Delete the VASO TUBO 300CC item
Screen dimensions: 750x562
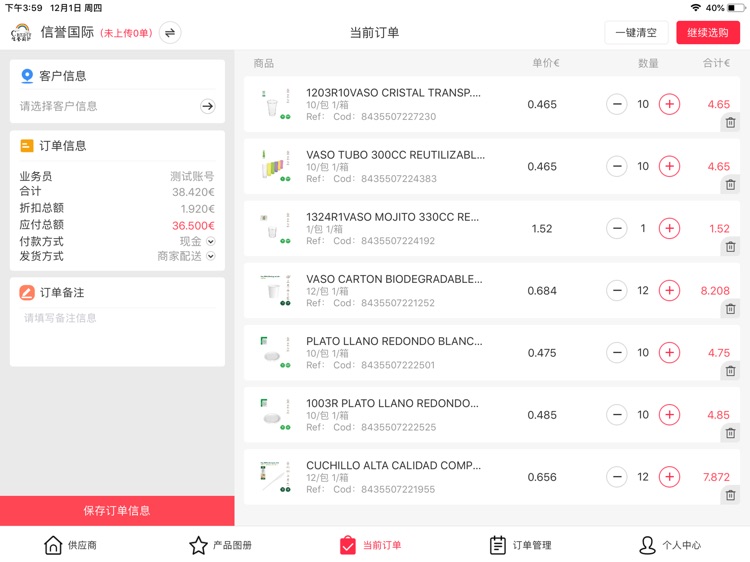[x=730, y=185]
